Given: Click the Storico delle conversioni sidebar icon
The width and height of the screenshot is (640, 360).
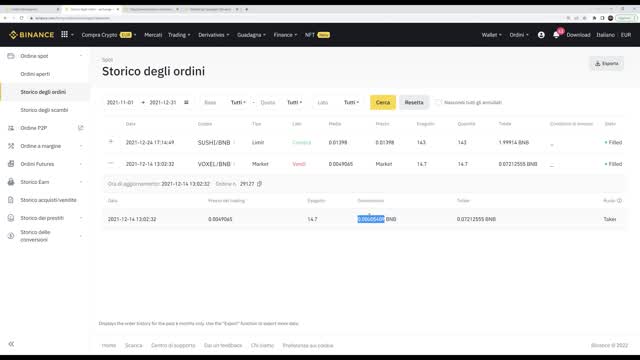Looking at the screenshot, I should click(x=11, y=236).
